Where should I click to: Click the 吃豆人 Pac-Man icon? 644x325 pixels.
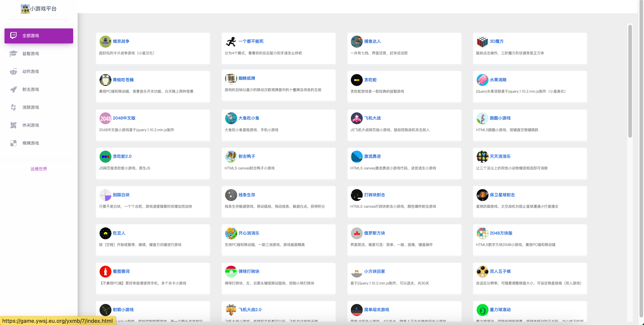(x=105, y=233)
